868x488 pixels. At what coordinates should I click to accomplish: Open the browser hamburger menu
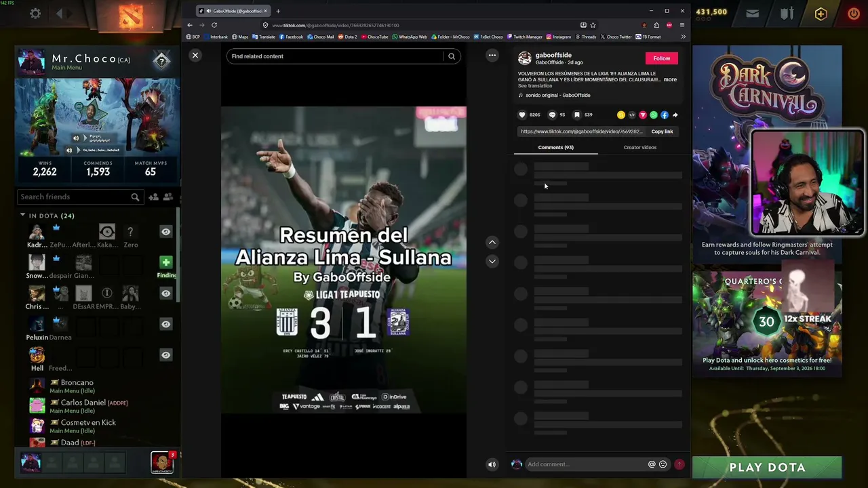tap(682, 25)
